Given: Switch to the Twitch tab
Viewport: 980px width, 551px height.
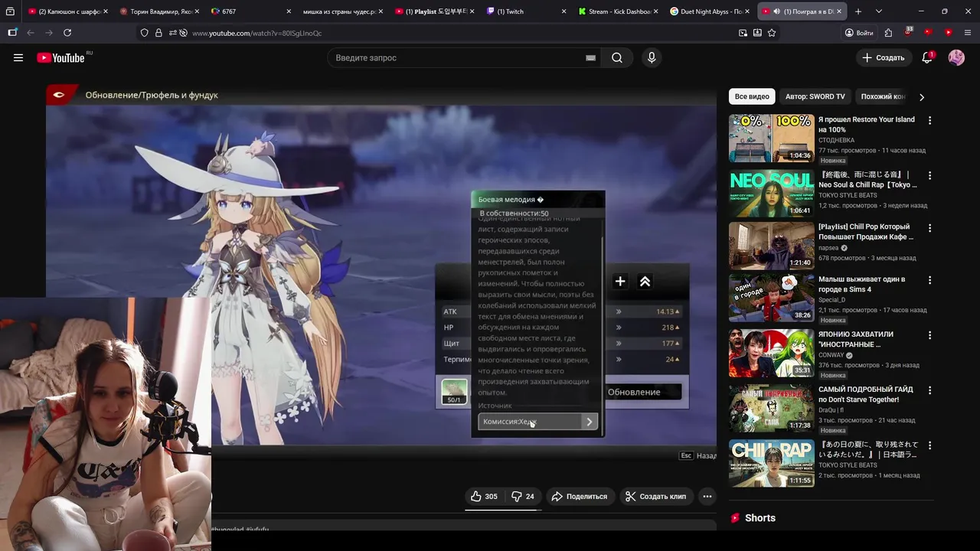Looking at the screenshot, I should coord(527,11).
